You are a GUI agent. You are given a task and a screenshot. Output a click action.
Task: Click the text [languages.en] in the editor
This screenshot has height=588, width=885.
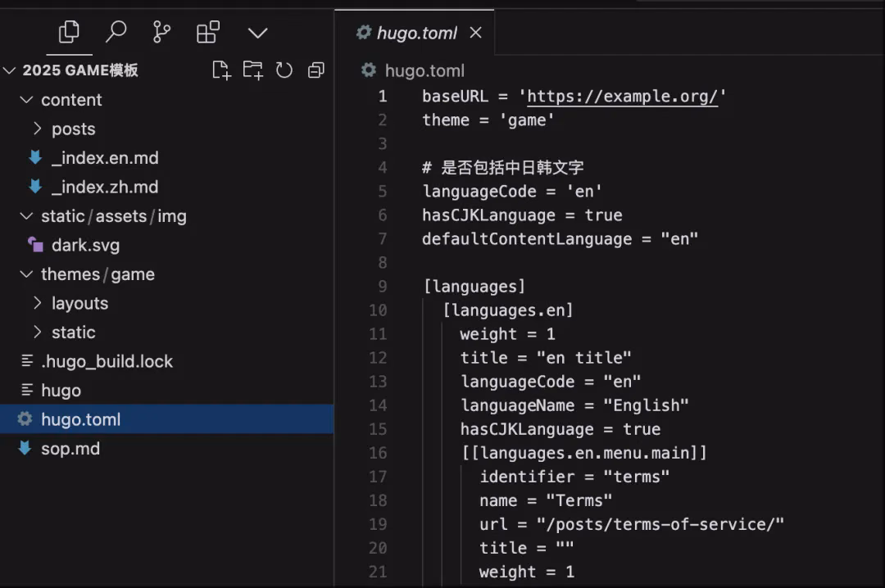(508, 310)
